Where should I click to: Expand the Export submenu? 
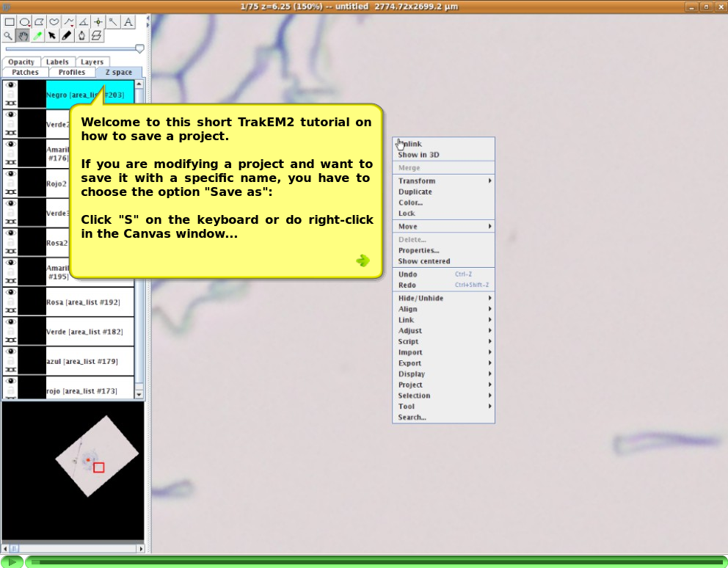(443, 363)
